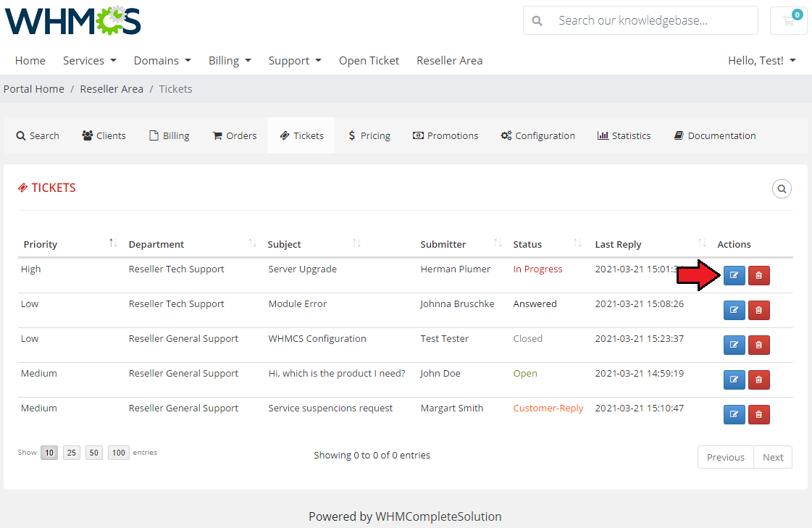Open the reseller Billing tab

[x=169, y=135]
